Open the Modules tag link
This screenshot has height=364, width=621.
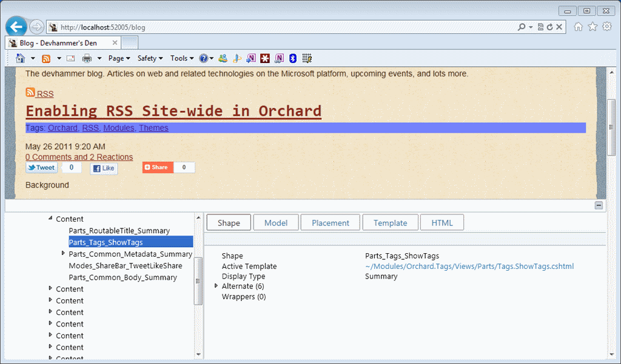tap(119, 128)
